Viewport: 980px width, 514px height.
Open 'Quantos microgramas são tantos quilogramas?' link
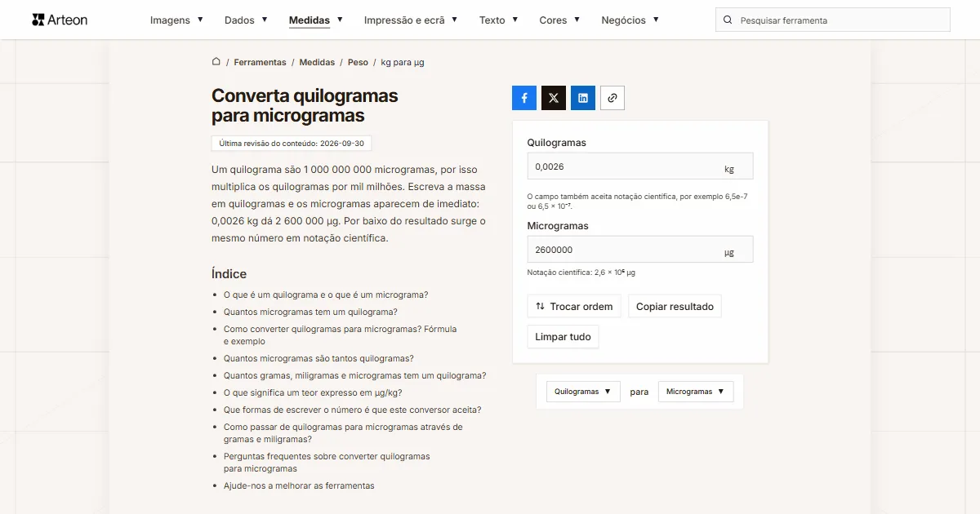pyautogui.click(x=318, y=358)
